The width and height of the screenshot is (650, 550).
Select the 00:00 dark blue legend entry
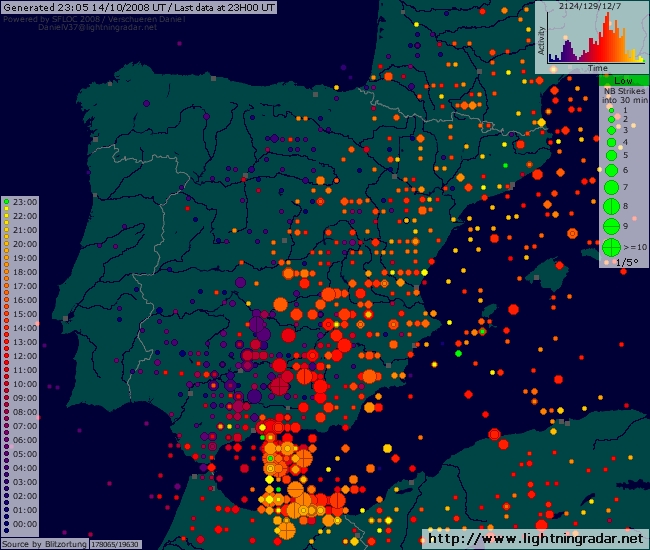click(22, 524)
